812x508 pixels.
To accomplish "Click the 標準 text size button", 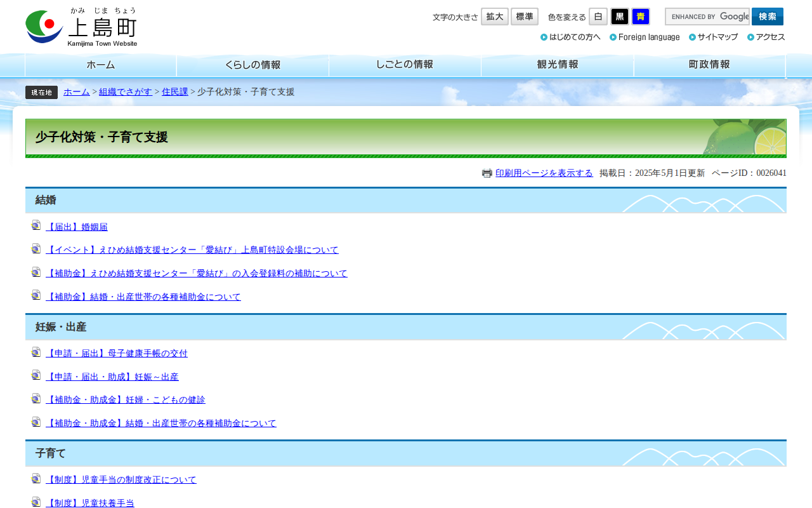I will coord(525,17).
